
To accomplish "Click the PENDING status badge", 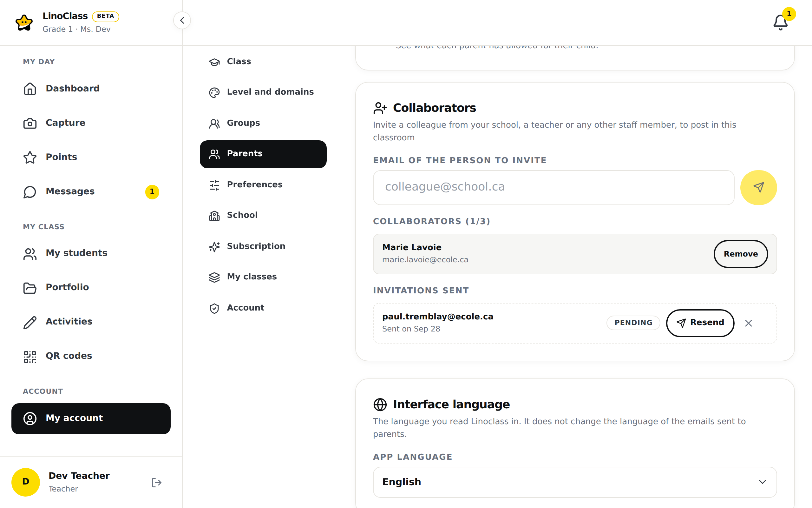I will pyautogui.click(x=633, y=323).
